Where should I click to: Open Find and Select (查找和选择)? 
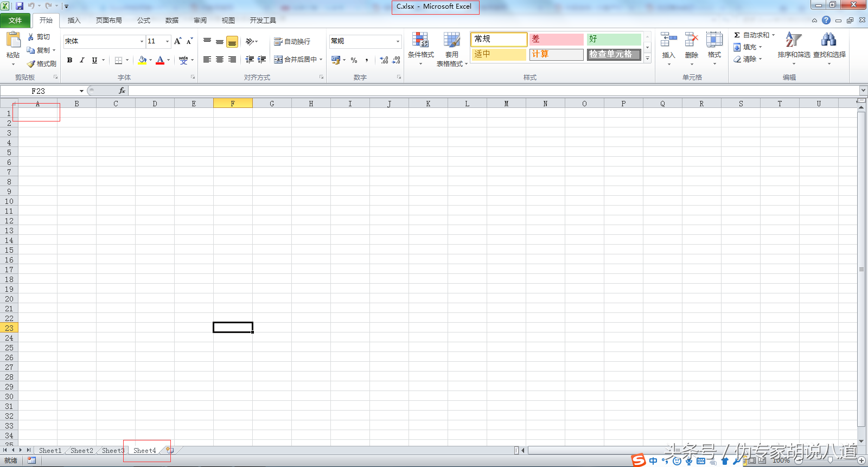829,49
